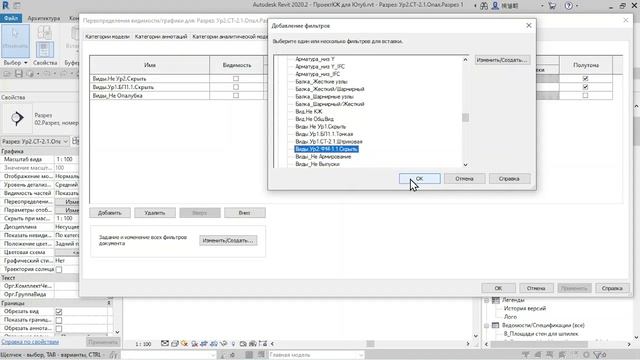Open the Справка по свойствам link

coord(30,342)
